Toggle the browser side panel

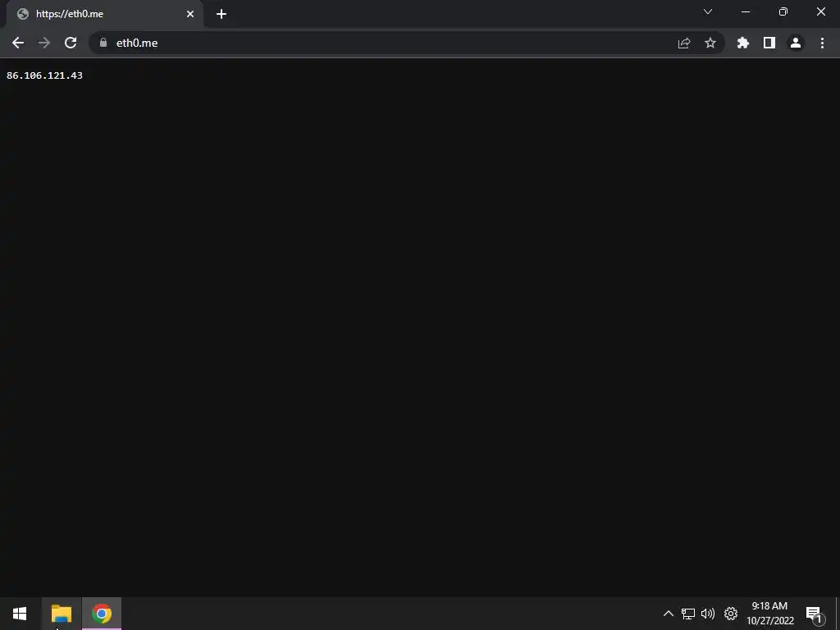point(769,43)
